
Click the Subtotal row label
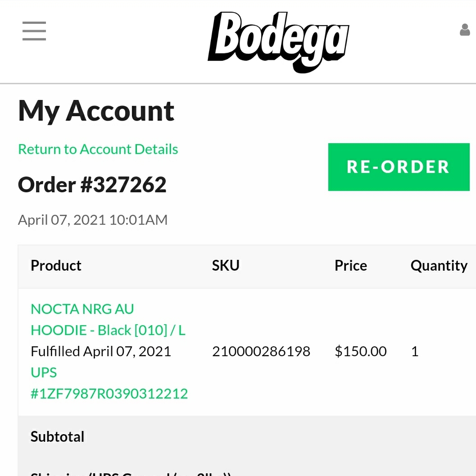click(57, 437)
